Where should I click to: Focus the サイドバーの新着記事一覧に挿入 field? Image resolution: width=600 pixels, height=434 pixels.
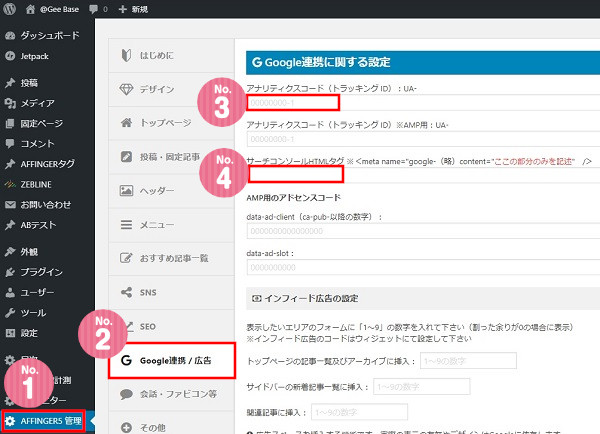coord(422,387)
